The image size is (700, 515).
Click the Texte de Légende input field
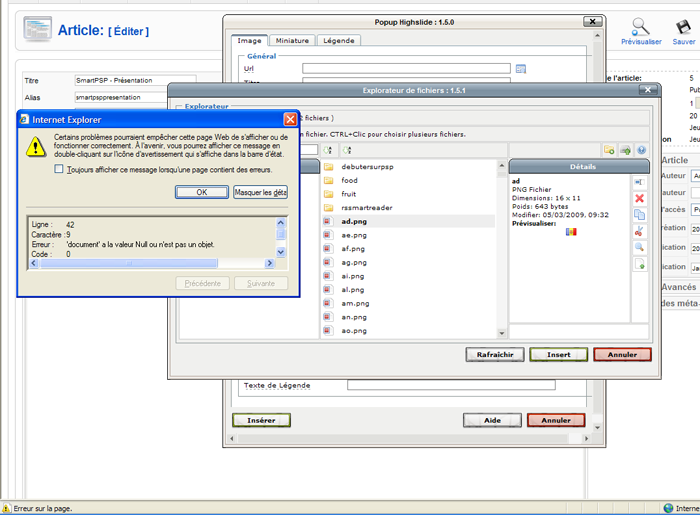coord(450,385)
